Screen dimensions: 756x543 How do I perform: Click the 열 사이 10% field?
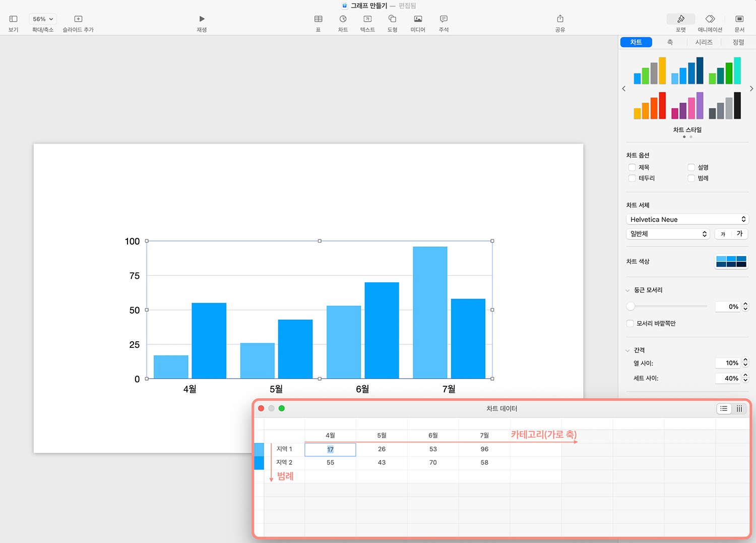[x=727, y=363]
